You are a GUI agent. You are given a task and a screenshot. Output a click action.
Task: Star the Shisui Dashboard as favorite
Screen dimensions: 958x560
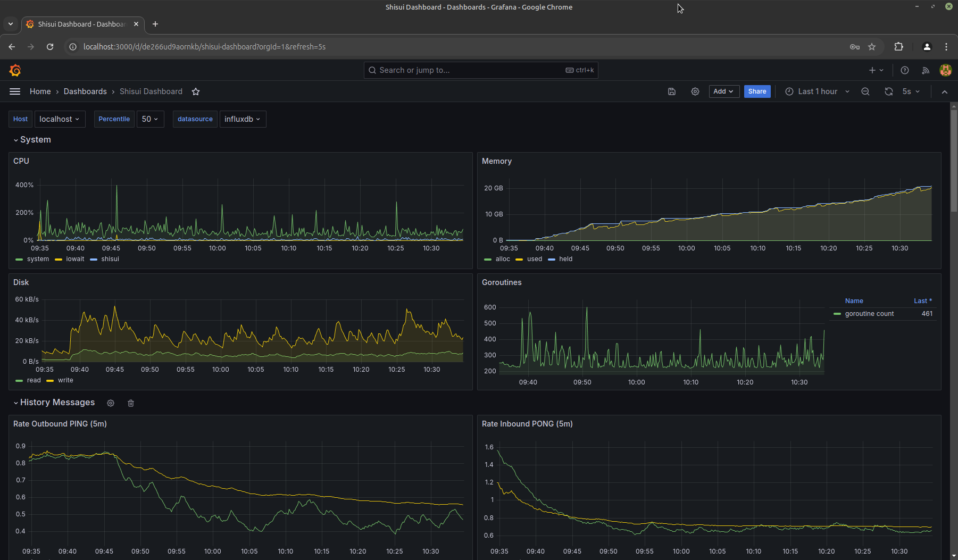coord(196,91)
